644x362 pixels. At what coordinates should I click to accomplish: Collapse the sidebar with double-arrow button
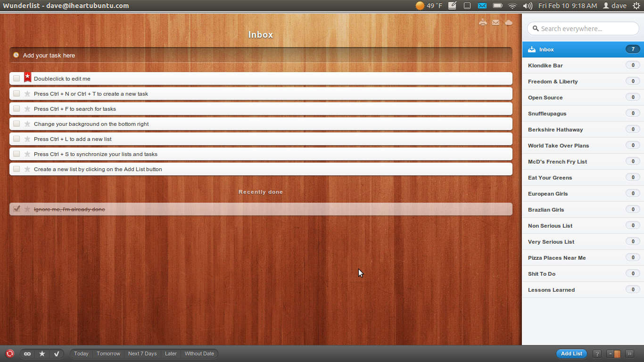tap(629, 354)
